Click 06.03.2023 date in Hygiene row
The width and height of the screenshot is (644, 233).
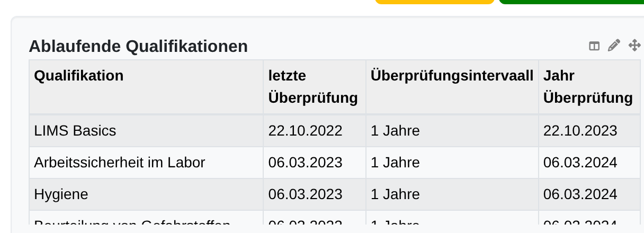(305, 194)
